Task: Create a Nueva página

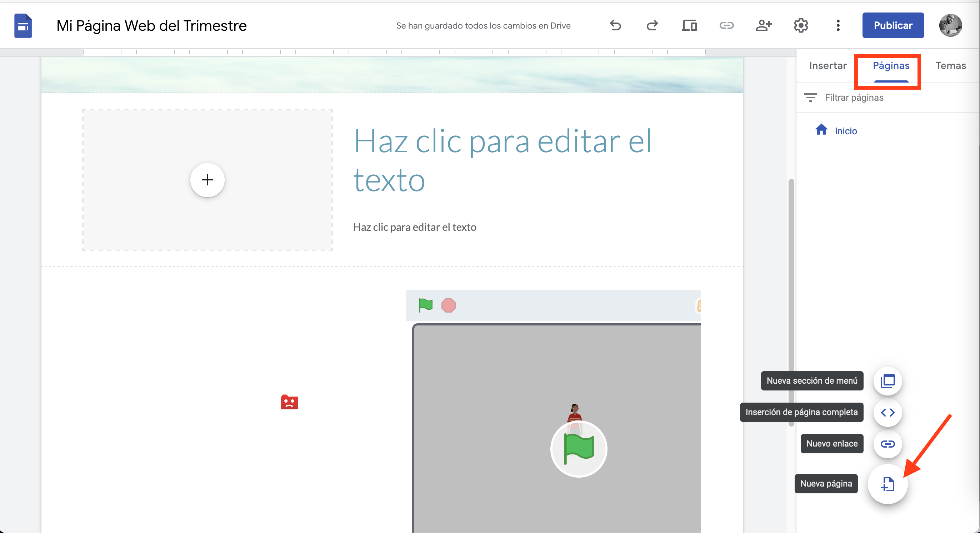Action: (887, 484)
